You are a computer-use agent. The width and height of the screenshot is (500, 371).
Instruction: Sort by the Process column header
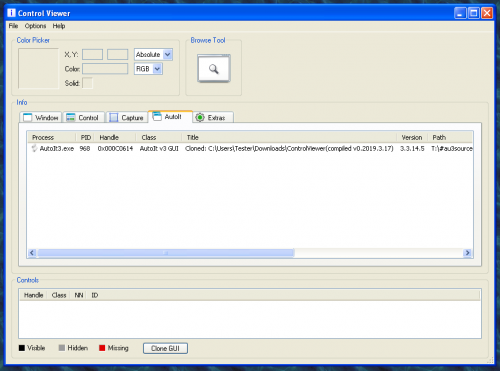[x=52, y=137]
